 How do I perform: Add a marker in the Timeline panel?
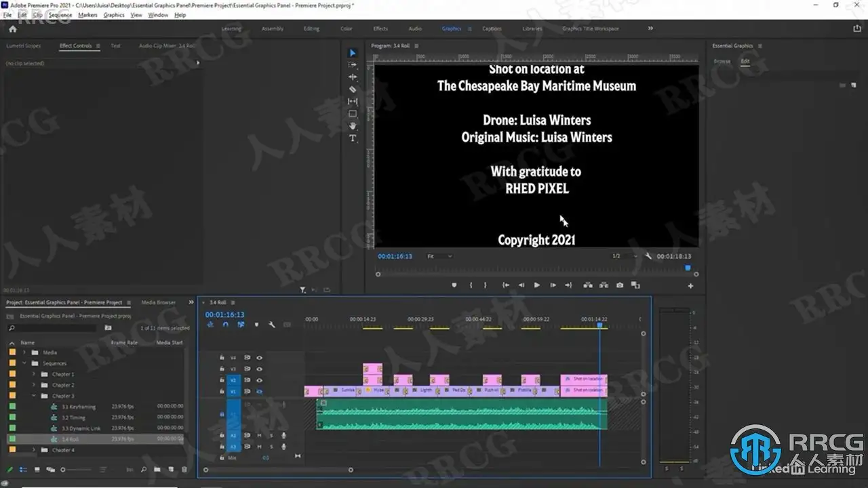[256, 325]
